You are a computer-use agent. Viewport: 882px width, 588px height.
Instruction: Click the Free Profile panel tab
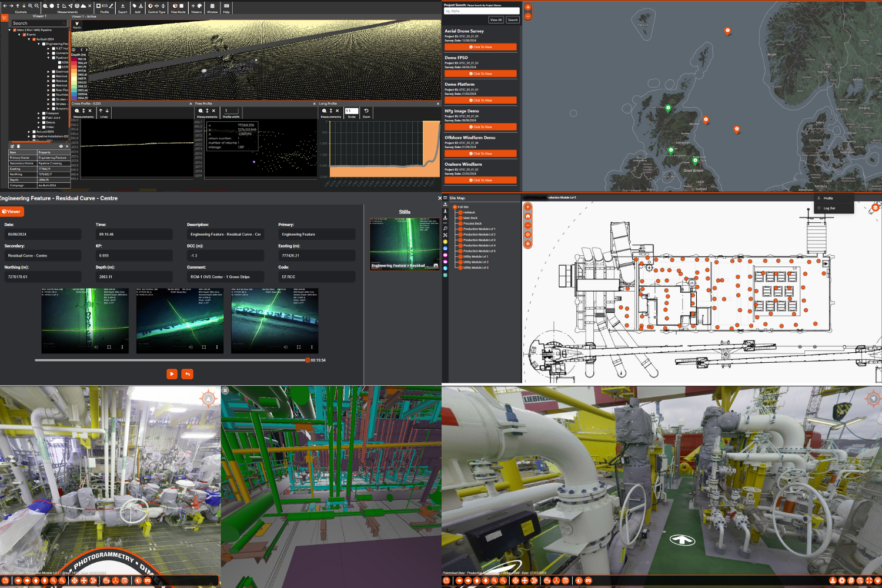203,103
